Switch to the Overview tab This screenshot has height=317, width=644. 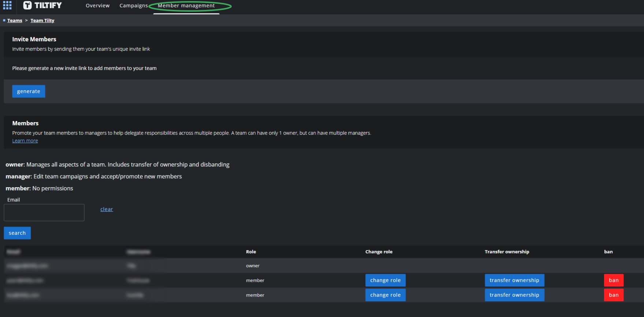tap(97, 5)
